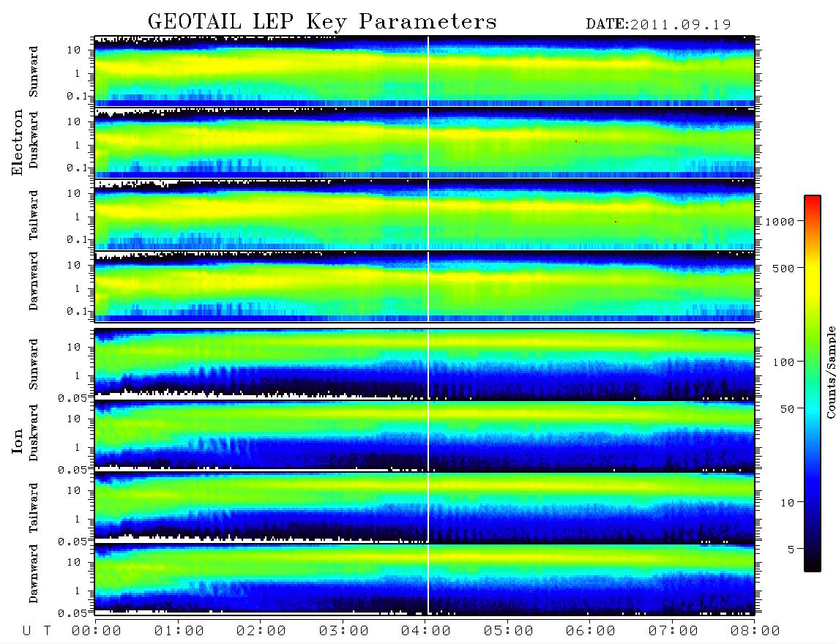Click the "10" tick of Electron Sunward panel
The height and width of the screenshot is (644, 836).
pyautogui.click(x=74, y=50)
